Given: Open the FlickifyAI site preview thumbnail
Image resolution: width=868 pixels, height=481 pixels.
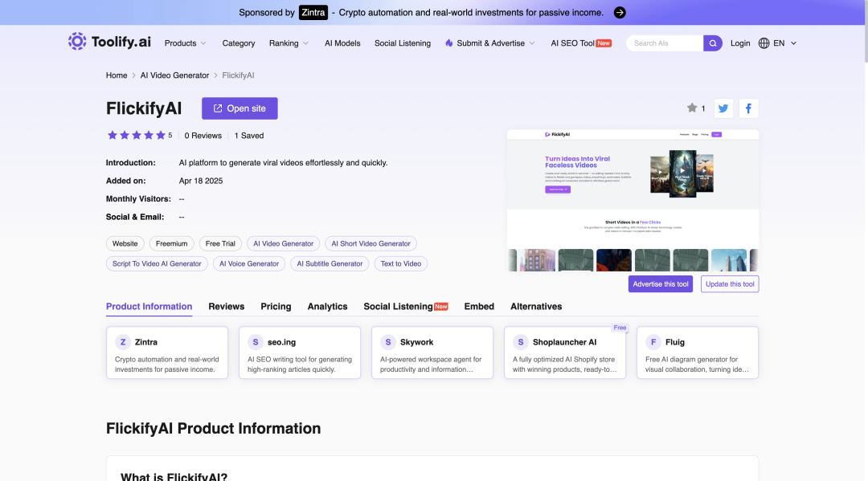Looking at the screenshot, I should click(633, 201).
